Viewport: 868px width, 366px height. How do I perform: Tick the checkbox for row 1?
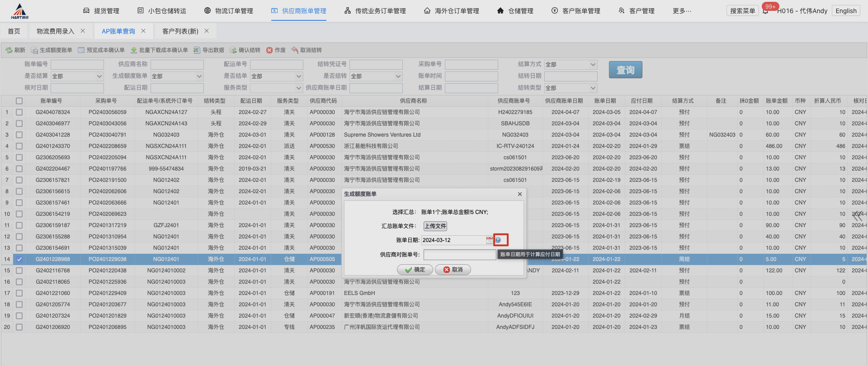click(19, 112)
